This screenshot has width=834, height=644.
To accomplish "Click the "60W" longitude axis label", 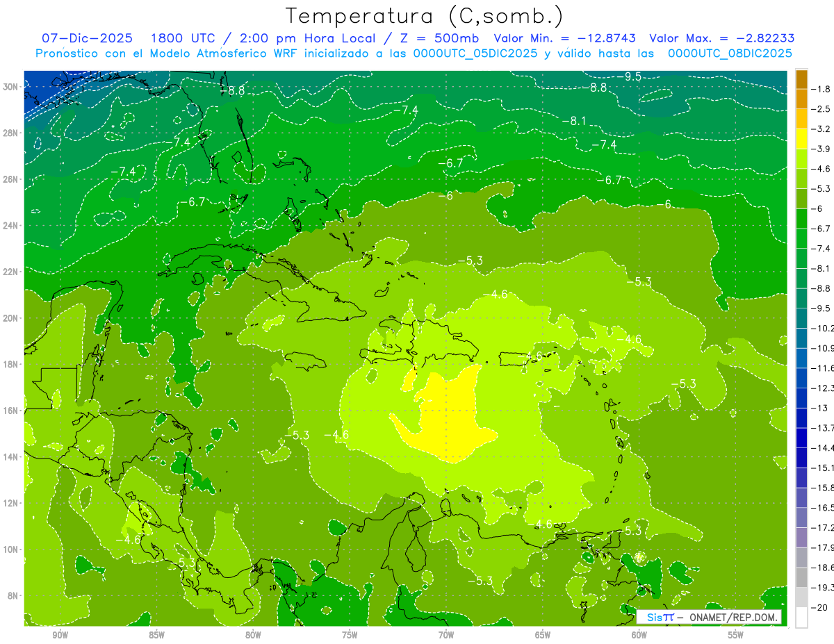I will pyautogui.click(x=639, y=635).
